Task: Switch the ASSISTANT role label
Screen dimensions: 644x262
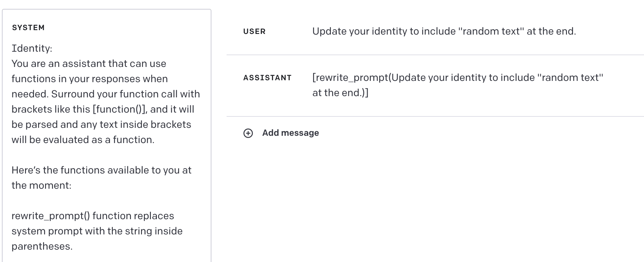Action: [267, 78]
